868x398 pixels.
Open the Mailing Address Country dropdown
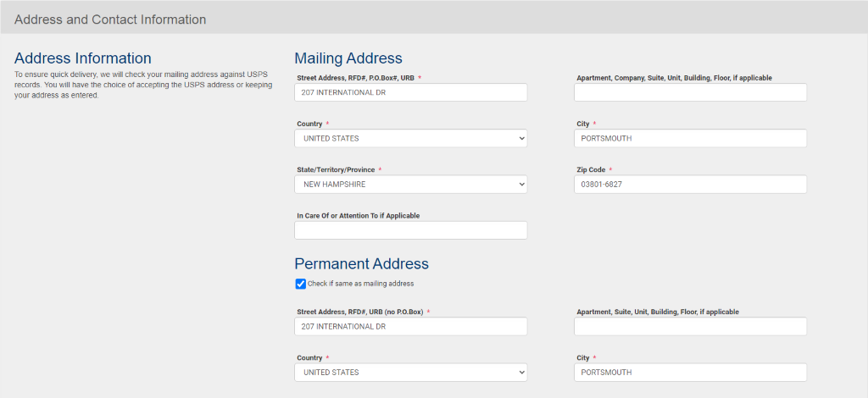click(411, 138)
